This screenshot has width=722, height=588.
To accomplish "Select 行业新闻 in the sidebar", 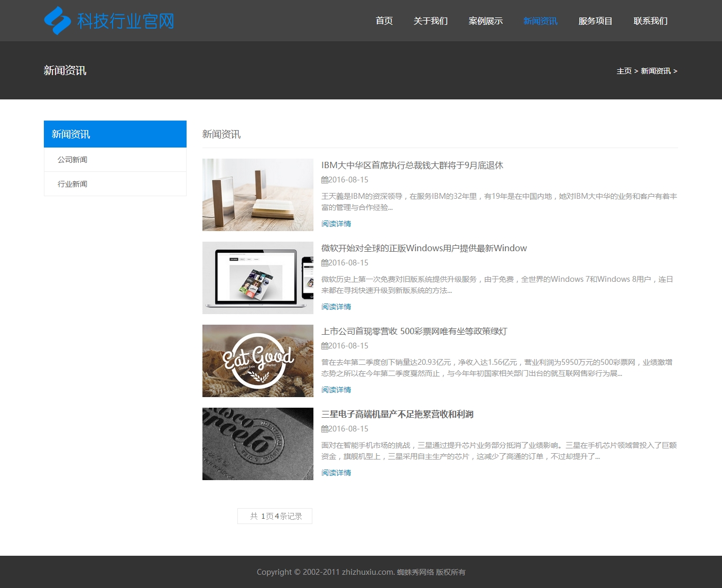I will 72,184.
